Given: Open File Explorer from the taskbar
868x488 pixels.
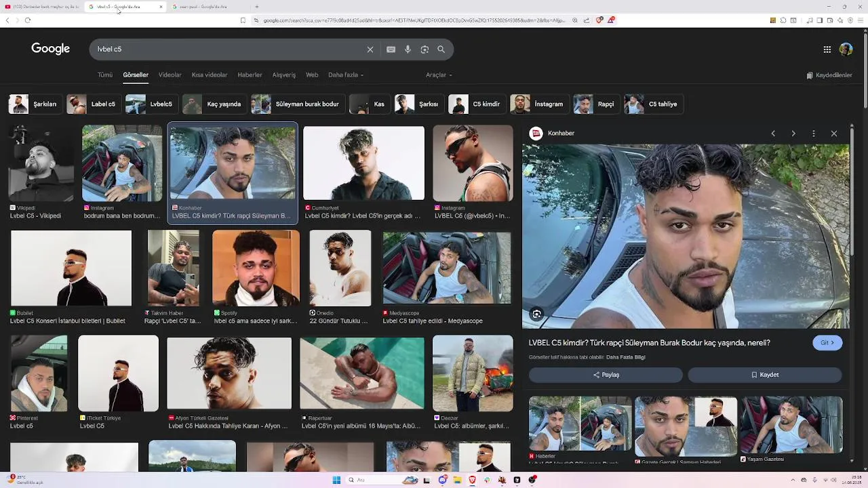Looking at the screenshot, I should (458, 480).
